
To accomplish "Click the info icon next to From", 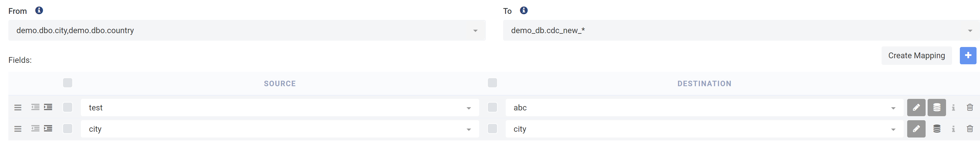I will (39, 11).
